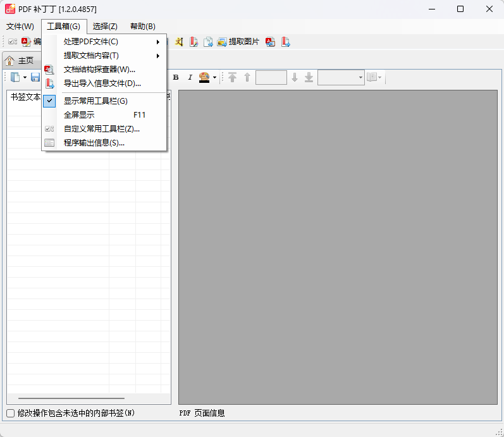Open the 帮助(B) menu
This screenshot has height=437, width=504.
point(143,27)
